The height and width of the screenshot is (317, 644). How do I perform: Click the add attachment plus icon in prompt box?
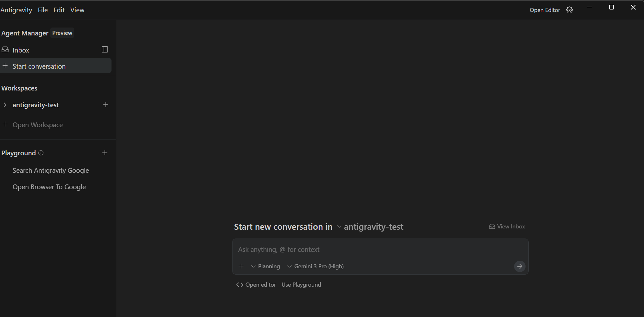241,266
